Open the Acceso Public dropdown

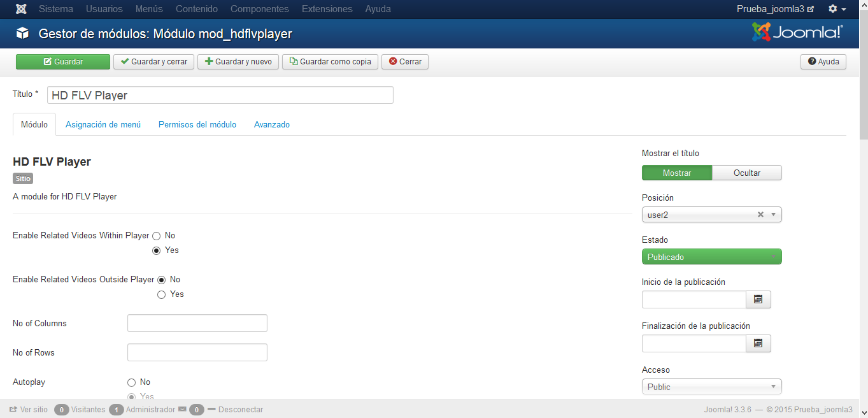click(x=711, y=387)
